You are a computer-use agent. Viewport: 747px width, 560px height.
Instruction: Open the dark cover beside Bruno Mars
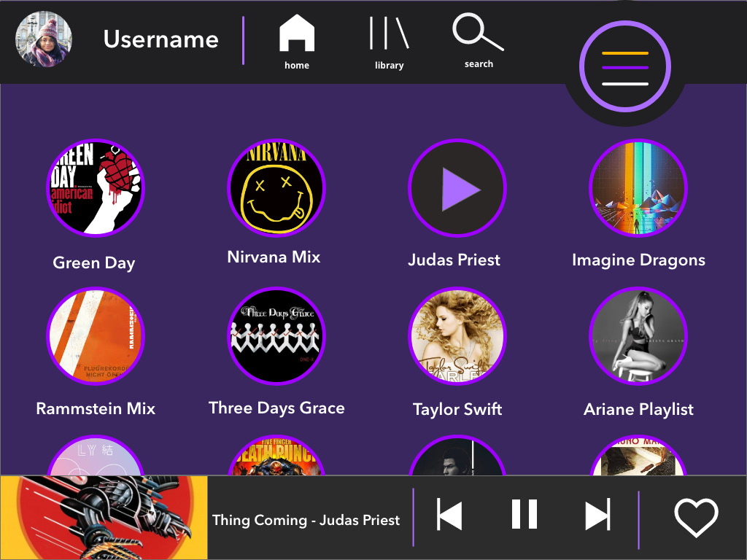coord(457,456)
